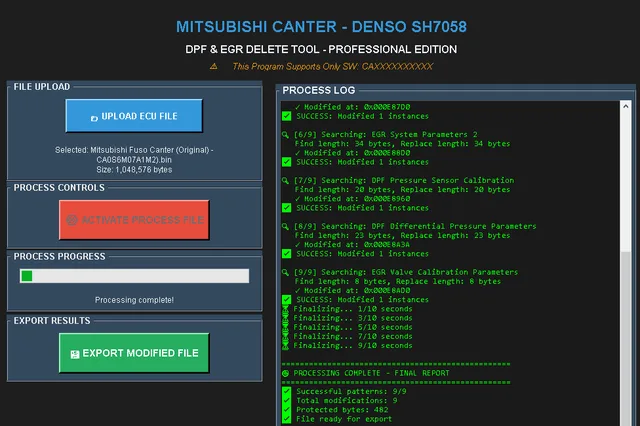Viewport: 640px width, 426px height.
Task: Click the This Program Supports Only SW notice
Action: [x=332, y=67]
